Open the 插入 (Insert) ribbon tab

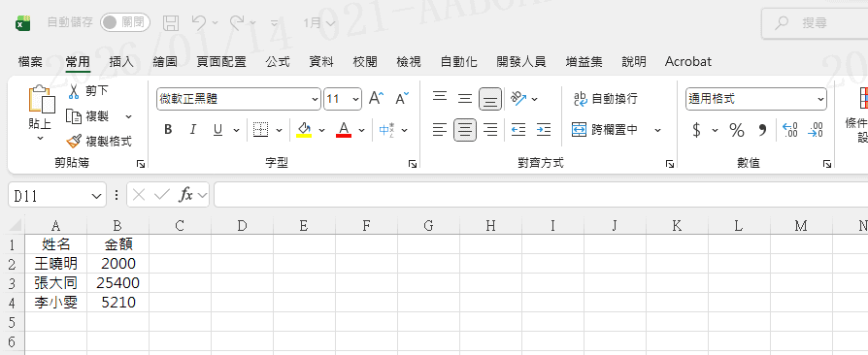(121, 61)
